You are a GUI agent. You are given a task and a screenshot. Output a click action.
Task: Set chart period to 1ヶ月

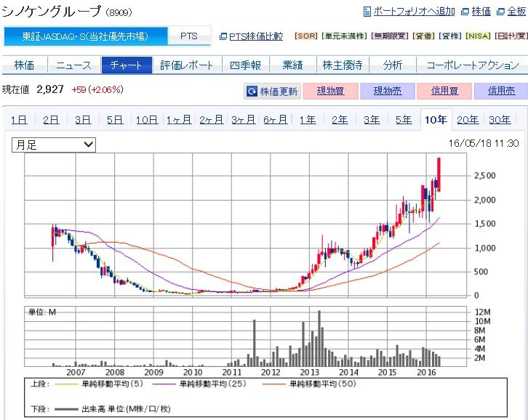click(x=179, y=120)
